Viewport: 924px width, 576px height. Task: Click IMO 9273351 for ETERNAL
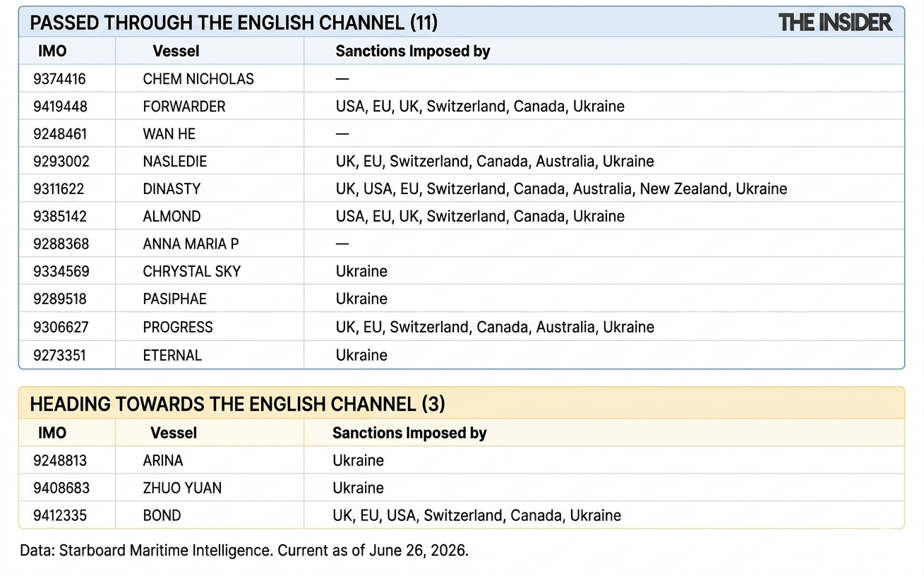click(x=59, y=355)
